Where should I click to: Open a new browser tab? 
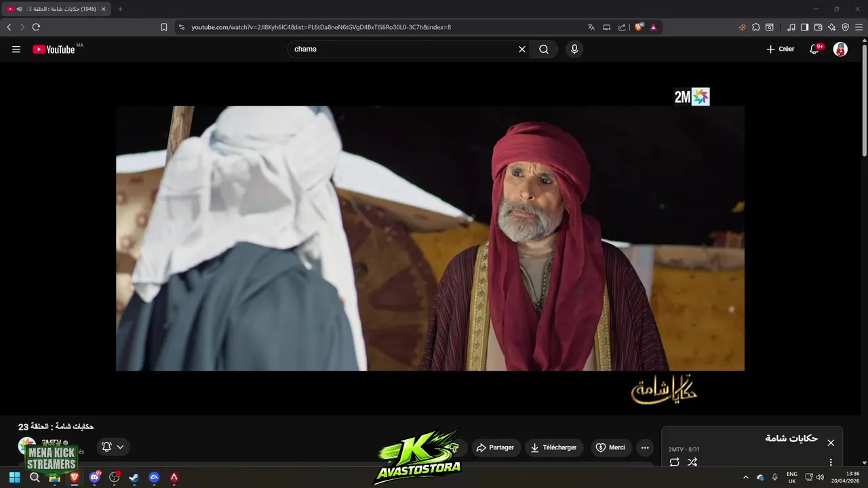pyautogui.click(x=120, y=9)
